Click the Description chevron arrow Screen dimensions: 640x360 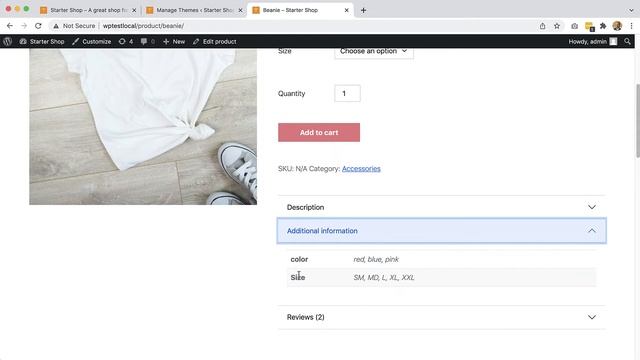click(592, 207)
